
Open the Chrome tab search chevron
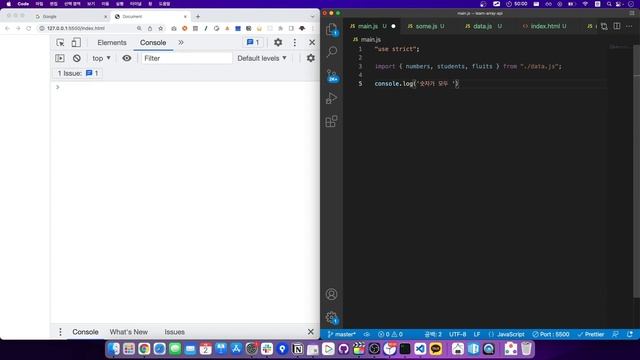pyautogui.click(x=312, y=16)
